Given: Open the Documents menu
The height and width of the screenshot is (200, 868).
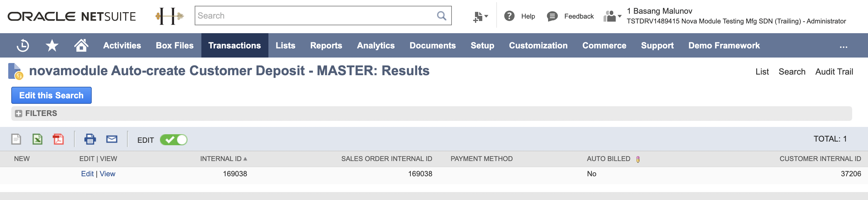Looking at the screenshot, I should pyautogui.click(x=432, y=45).
